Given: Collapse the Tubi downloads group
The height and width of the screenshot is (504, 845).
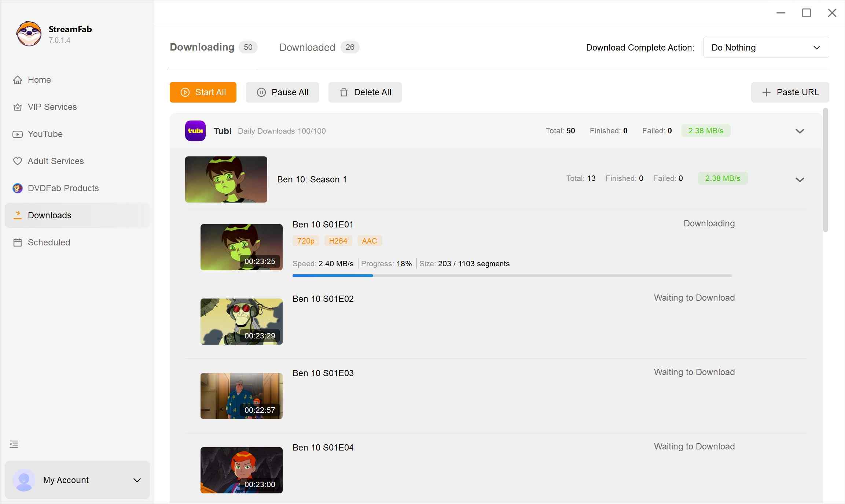Looking at the screenshot, I should click(800, 131).
